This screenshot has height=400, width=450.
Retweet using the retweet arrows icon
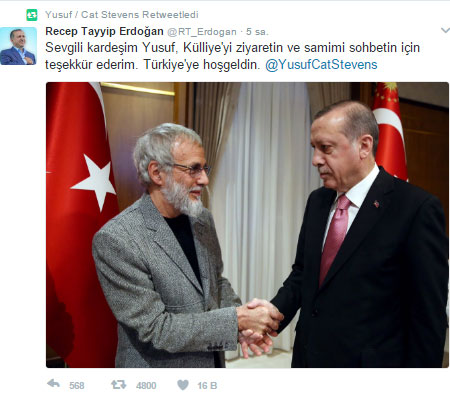point(119,385)
